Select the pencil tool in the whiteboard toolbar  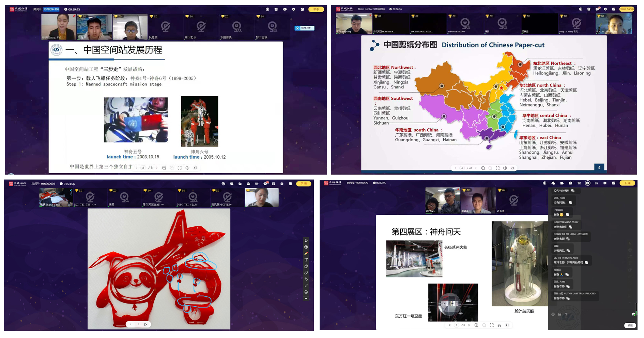(x=306, y=254)
